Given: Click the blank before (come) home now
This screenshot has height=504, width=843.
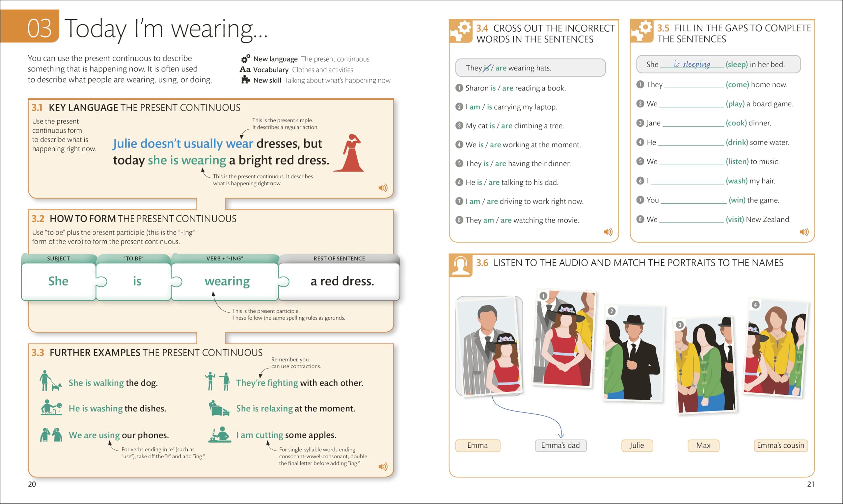Looking at the screenshot, I should 693,85.
